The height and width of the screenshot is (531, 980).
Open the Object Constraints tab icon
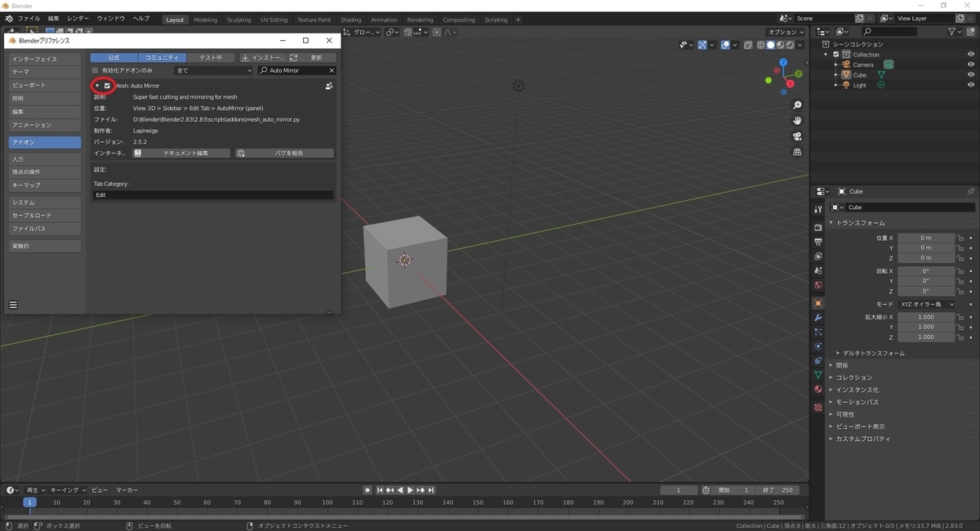point(817,360)
